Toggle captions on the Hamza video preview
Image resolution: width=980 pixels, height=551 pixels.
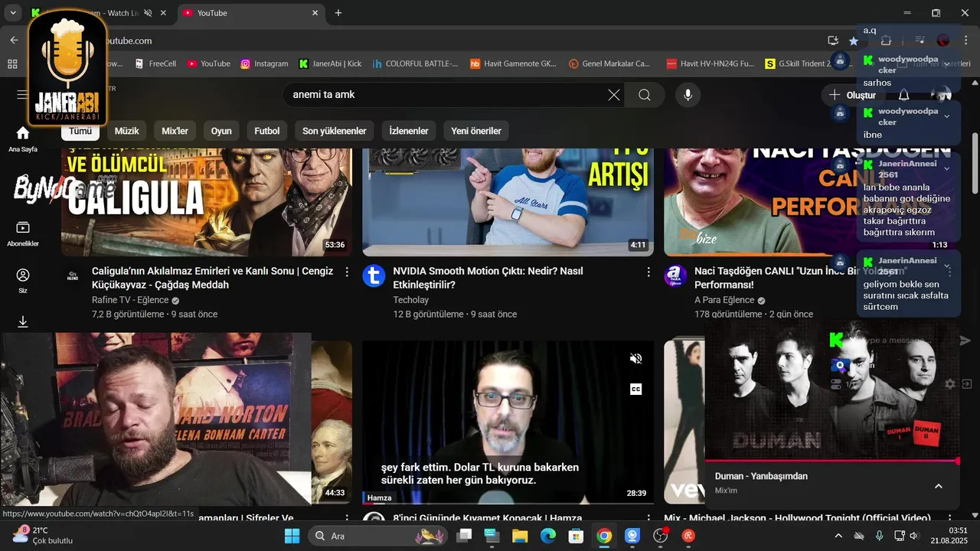tap(635, 389)
